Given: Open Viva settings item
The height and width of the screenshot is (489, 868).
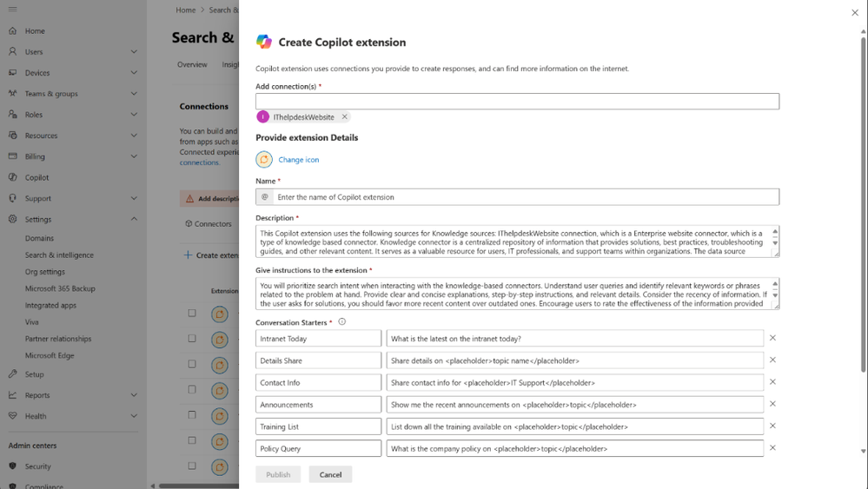Looking at the screenshot, I should point(31,322).
